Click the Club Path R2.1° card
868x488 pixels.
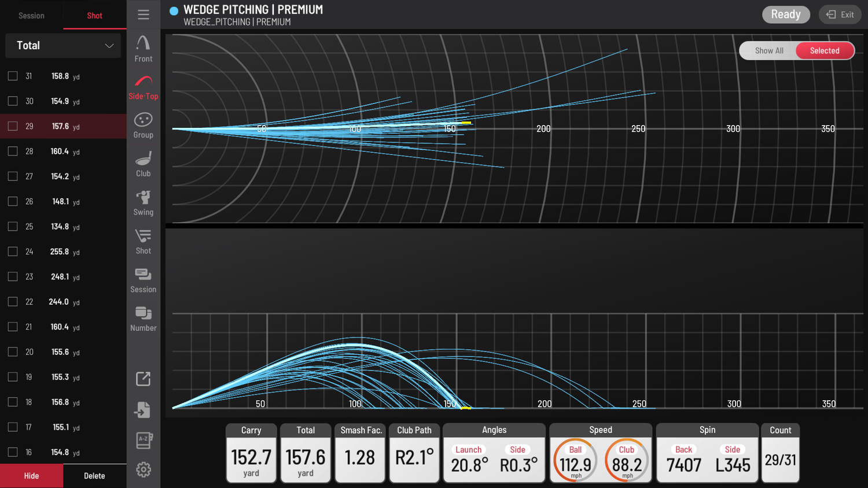click(414, 453)
